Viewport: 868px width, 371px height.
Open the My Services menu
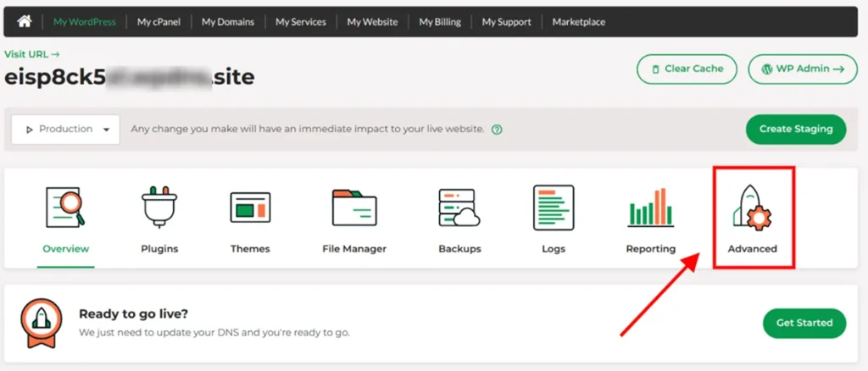(x=301, y=22)
